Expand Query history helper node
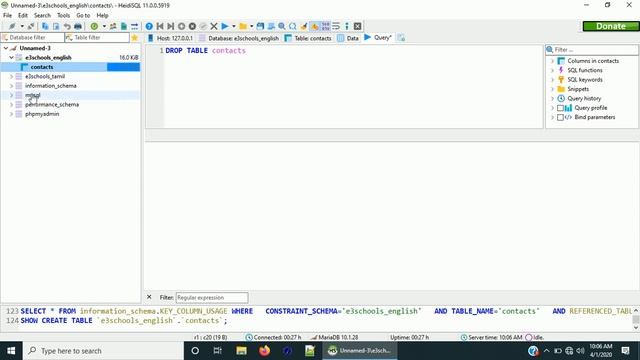The image size is (640, 360). 553,98
